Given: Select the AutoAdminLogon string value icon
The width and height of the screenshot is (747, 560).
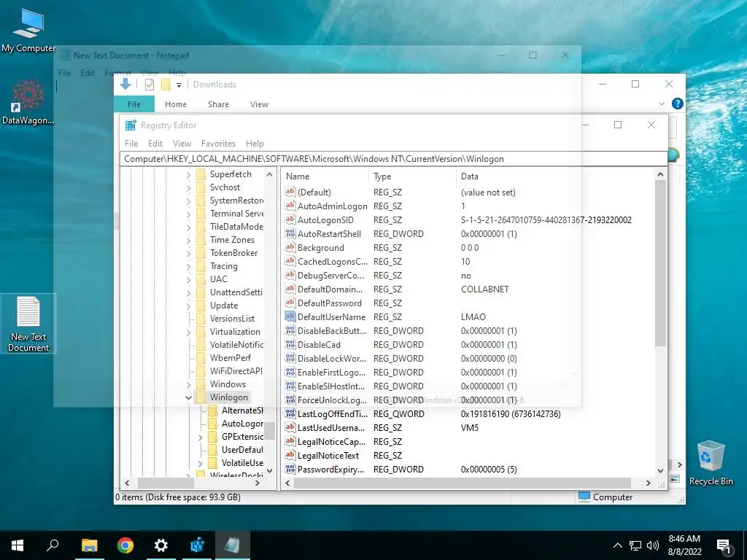Looking at the screenshot, I should coord(290,206).
